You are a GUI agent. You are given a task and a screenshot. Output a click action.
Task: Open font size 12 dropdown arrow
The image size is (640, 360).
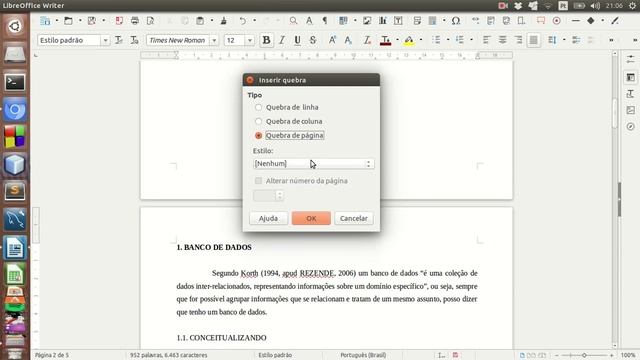coord(250,40)
